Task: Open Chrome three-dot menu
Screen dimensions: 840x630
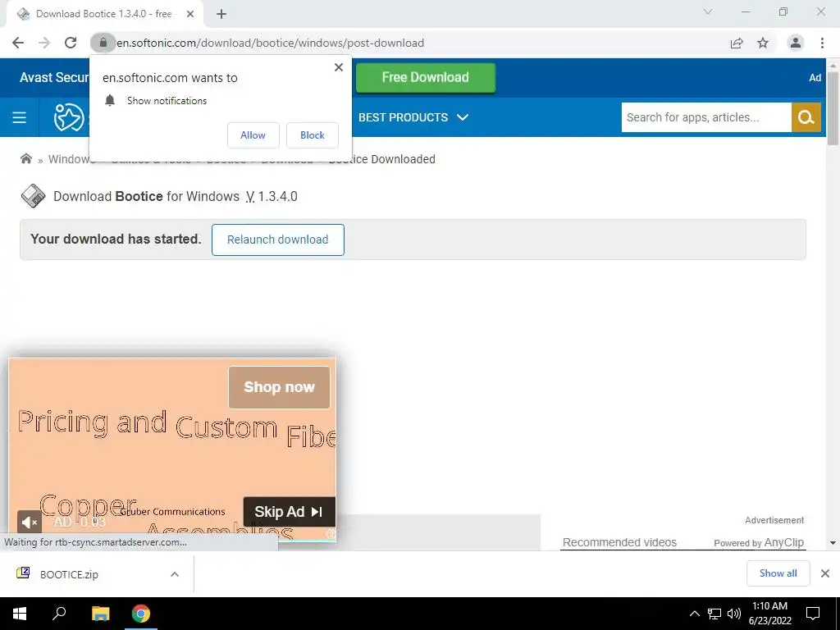Action: click(x=822, y=43)
